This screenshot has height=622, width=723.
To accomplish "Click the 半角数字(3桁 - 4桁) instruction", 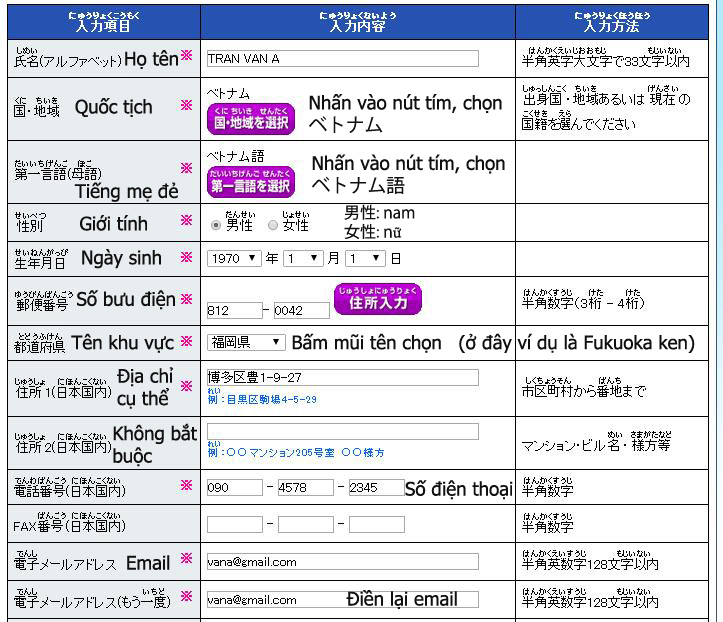I will (x=583, y=300).
